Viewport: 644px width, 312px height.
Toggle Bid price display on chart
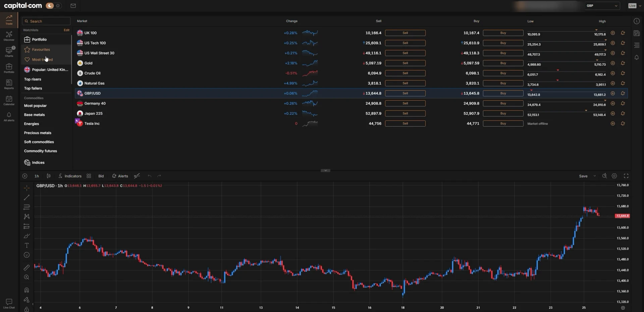(x=101, y=176)
